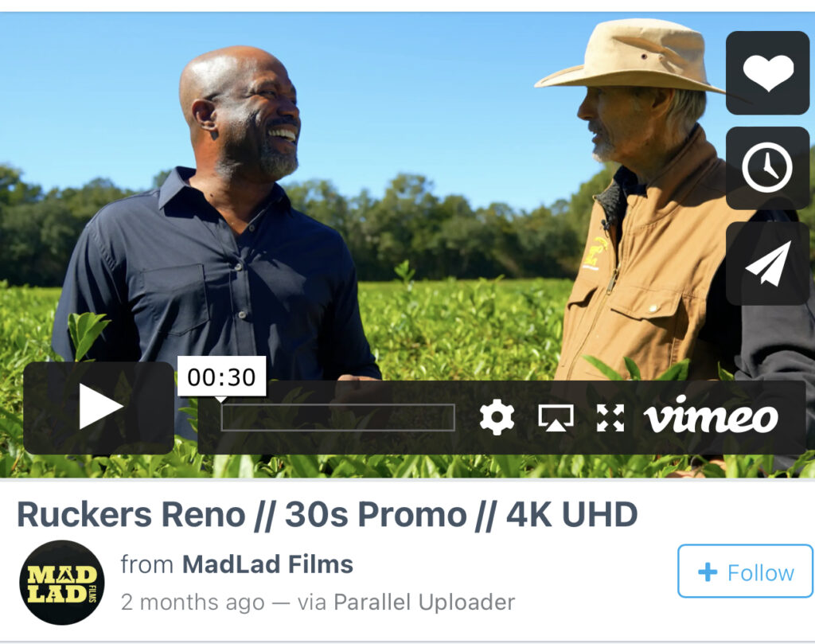Like the video with the heart icon
This screenshot has height=644, width=815.
pyautogui.click(x=768, y=72)
